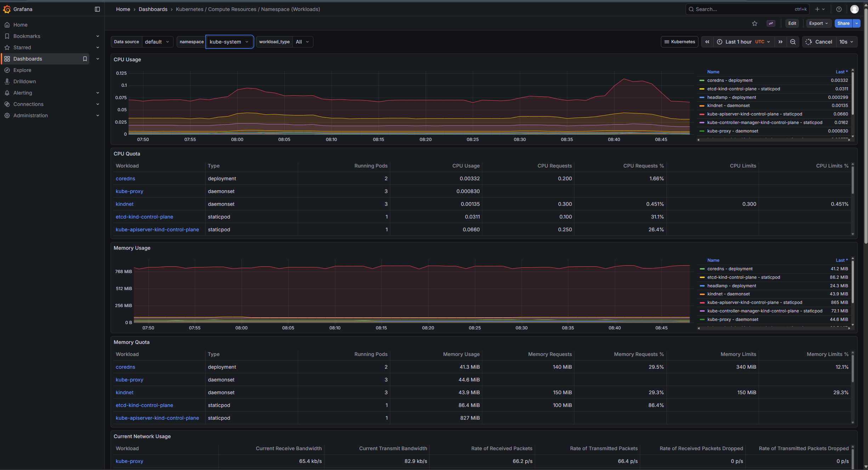The width and height of the screenshot is (868, 470).
Task: Open the etcd-kind-control-plane link in CPU Quota
Action: (x=144, y=217)
